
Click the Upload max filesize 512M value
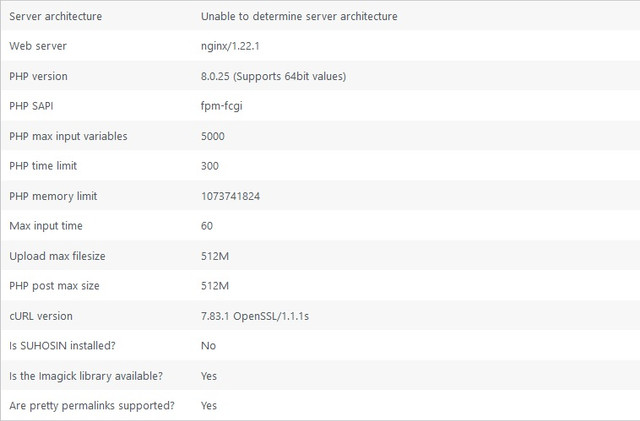(x=215, y=256)
